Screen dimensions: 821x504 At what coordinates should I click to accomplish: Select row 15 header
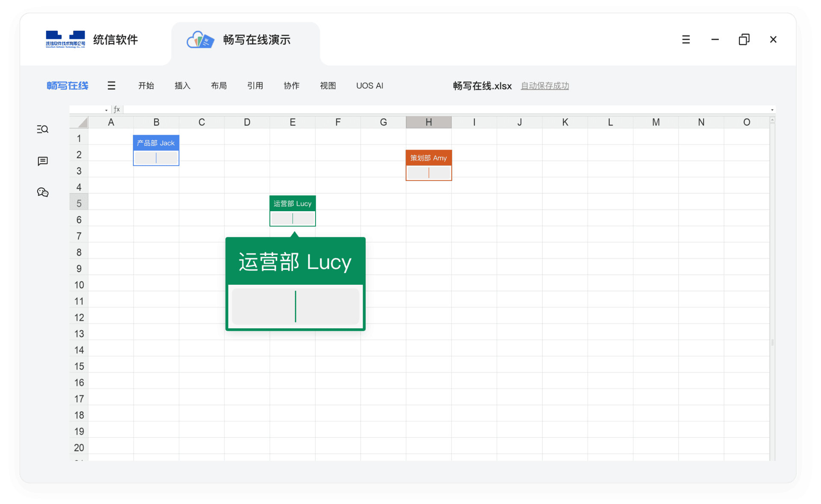point(79,366)
